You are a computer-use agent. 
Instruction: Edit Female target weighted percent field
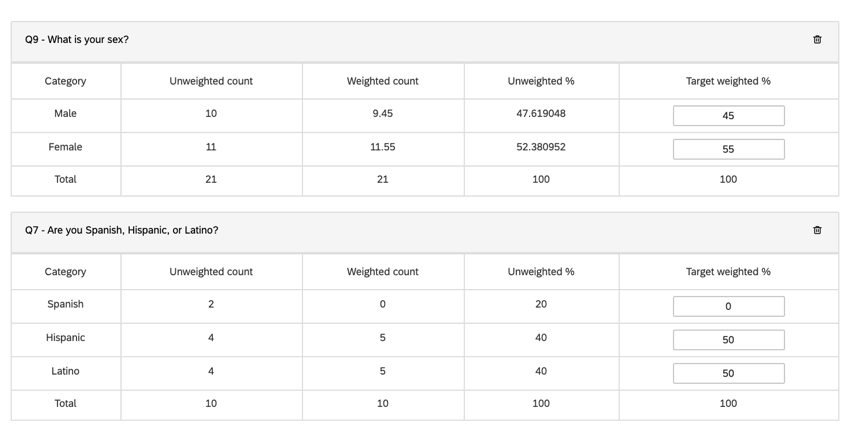[728, 149]
